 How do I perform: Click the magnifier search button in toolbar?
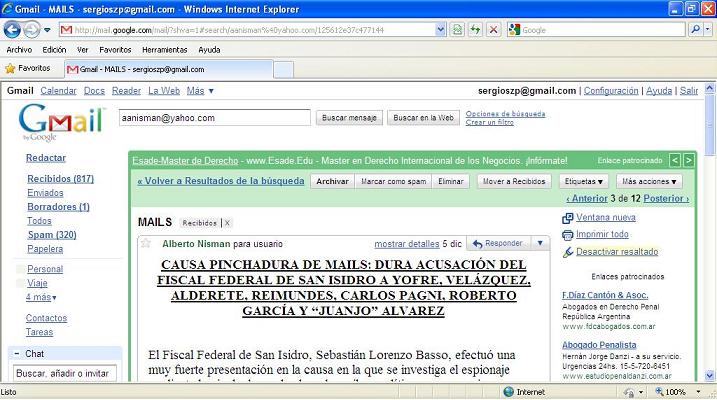[x=695, y=30]
